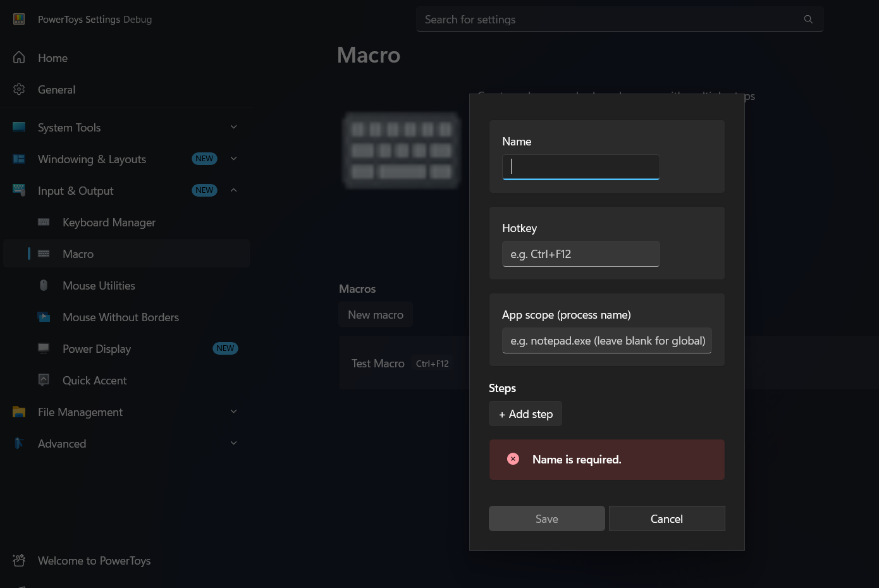Click the System Tools monitor icon

[x=19, y=127]
